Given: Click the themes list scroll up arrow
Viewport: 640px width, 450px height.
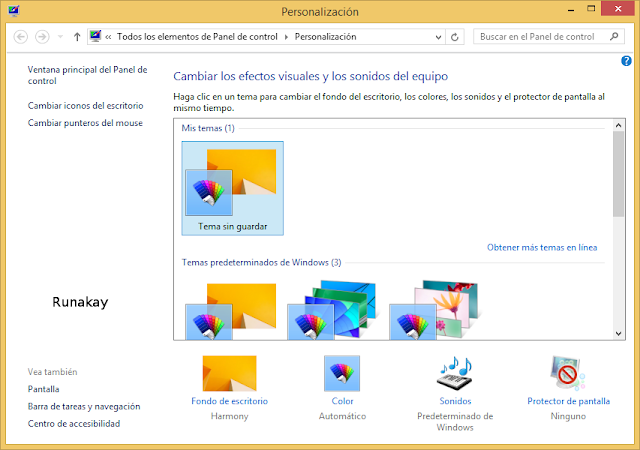Looking at the screenshot, I should click(618, 125).
